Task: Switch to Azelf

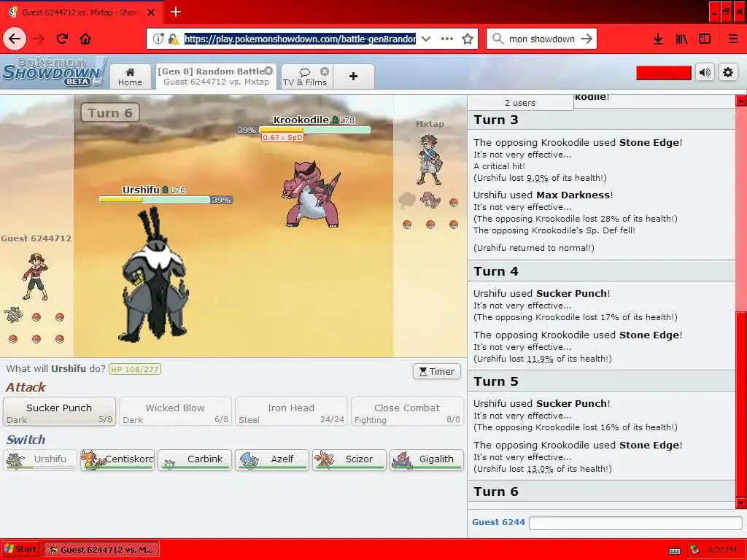Action: click(271, 459)
